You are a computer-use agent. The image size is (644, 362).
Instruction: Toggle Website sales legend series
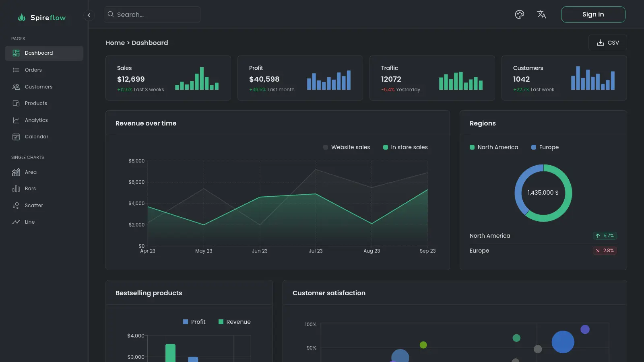pos(347,147)
